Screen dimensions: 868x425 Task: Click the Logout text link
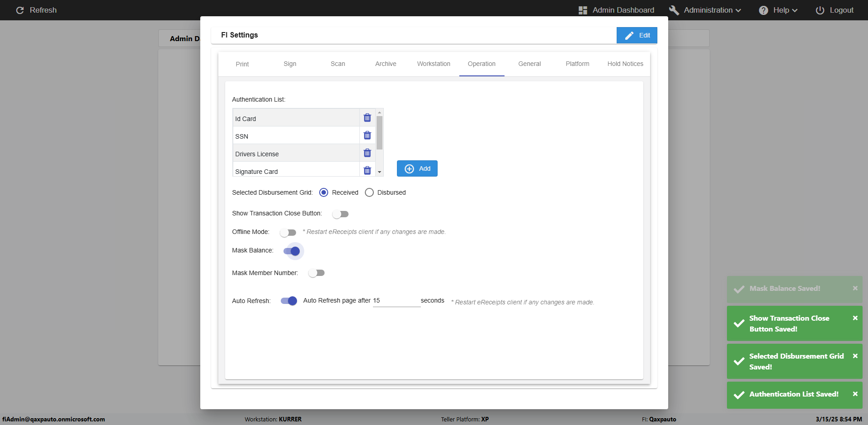(x=841, y=10)
